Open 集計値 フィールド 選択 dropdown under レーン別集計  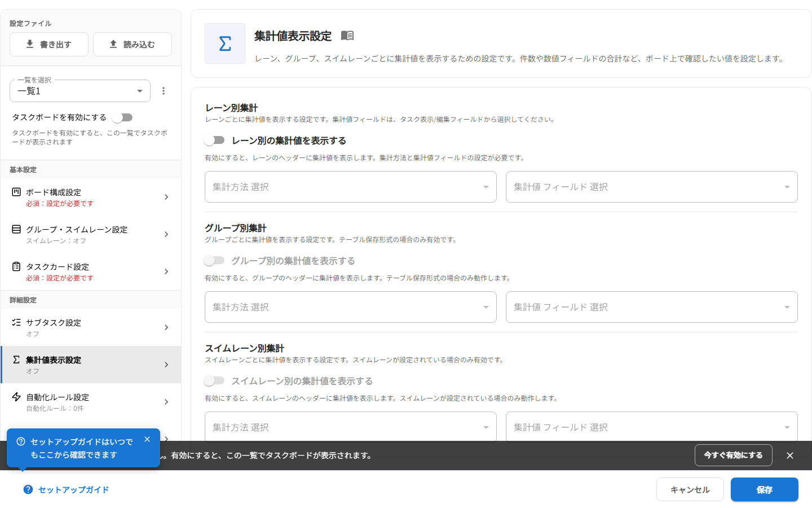652,187
